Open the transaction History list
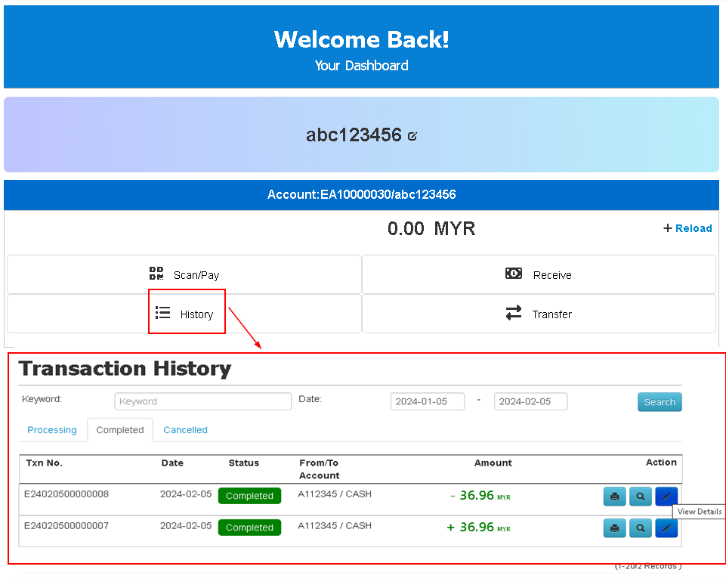The width and height of the screenshot is (726, 588). pos(185,314)
